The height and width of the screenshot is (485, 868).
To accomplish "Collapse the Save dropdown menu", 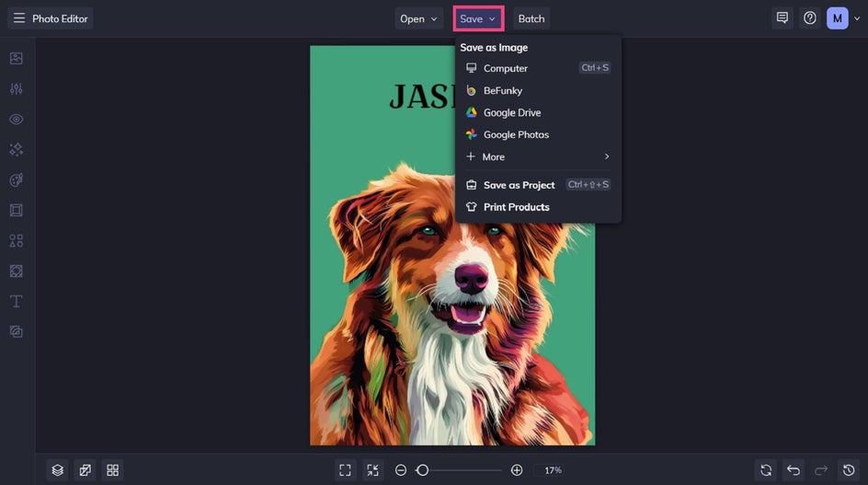I will click(x=478, y=18).
